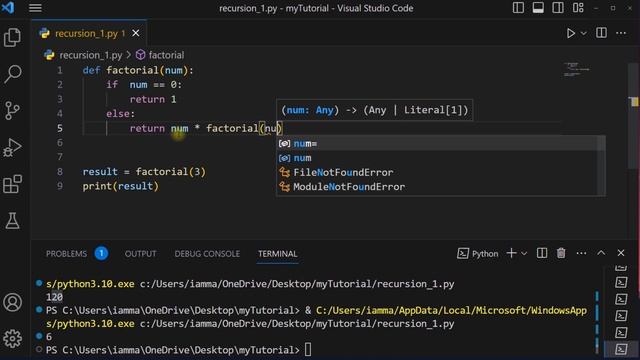The height and width of the screenshot is (360, 640).
Task: Click 'def factorial(num):' code line
Action: click(x=138, y=70)
